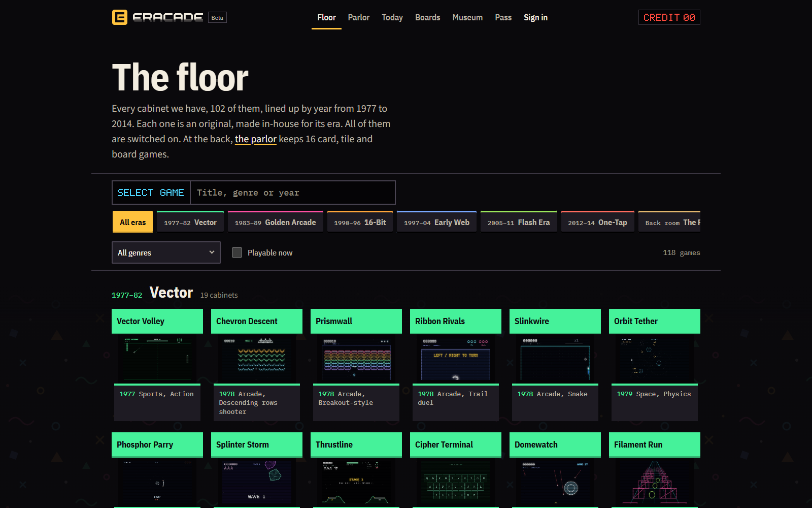Click the Sign in link
Image resolution: width=812 pixels, height=508 pixels.
[536, 17]
